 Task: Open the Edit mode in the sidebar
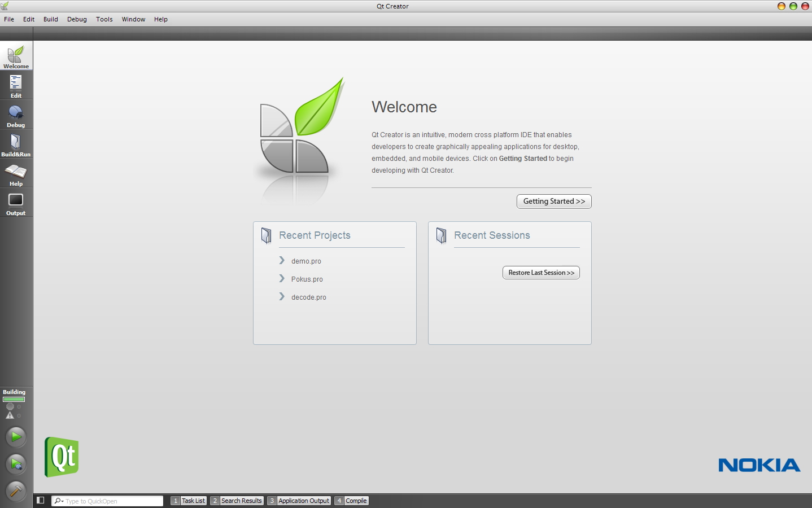click(16, 85)
